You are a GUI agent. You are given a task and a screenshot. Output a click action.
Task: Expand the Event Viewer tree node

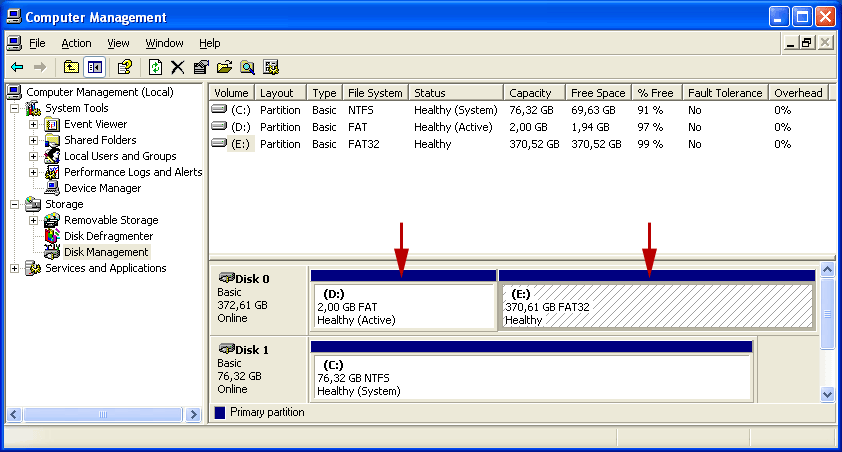click(33, 124)
